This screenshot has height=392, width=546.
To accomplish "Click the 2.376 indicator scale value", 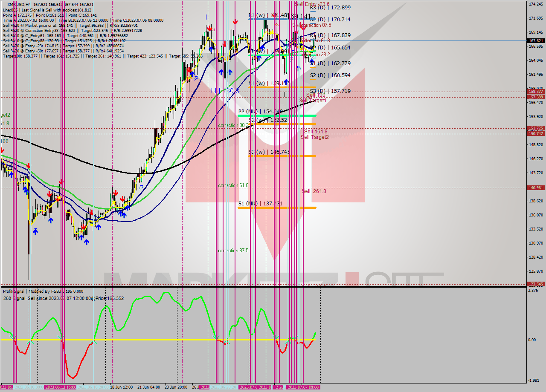I will pyautogui.click(x=533, y=291).
